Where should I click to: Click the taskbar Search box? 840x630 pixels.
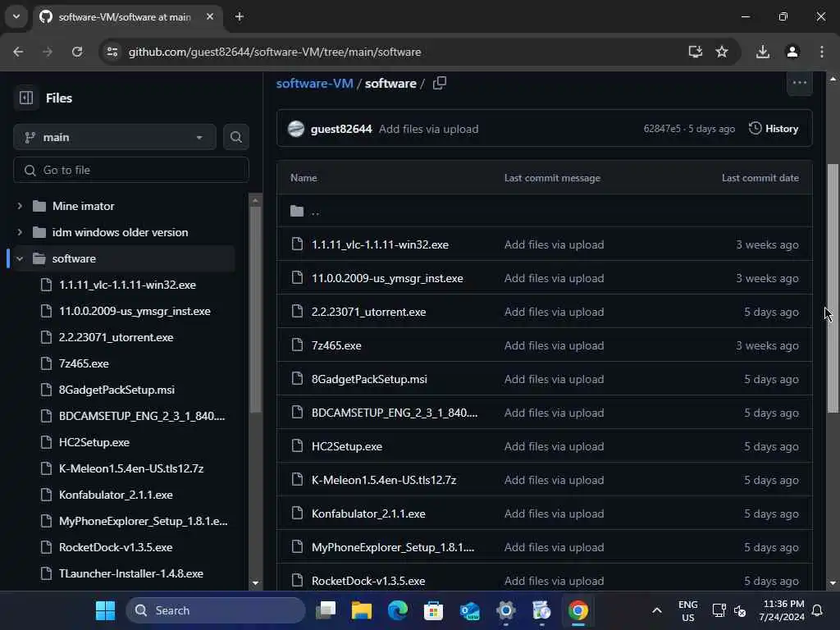216,610
